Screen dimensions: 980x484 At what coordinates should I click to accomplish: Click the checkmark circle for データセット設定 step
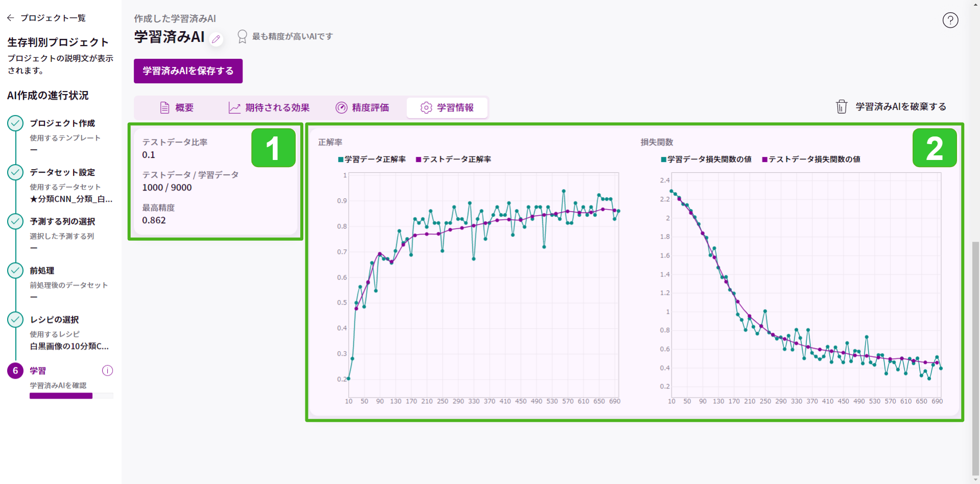point(15,172)
